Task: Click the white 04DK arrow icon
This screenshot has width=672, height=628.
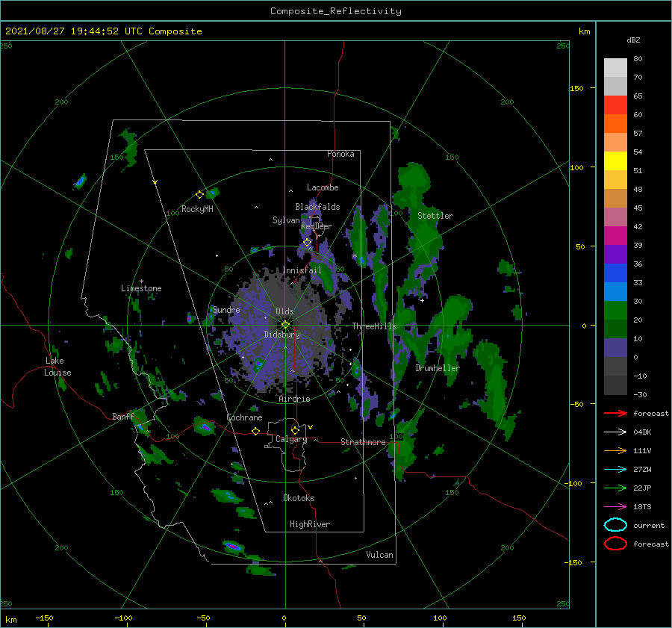Action: [615, 432]
